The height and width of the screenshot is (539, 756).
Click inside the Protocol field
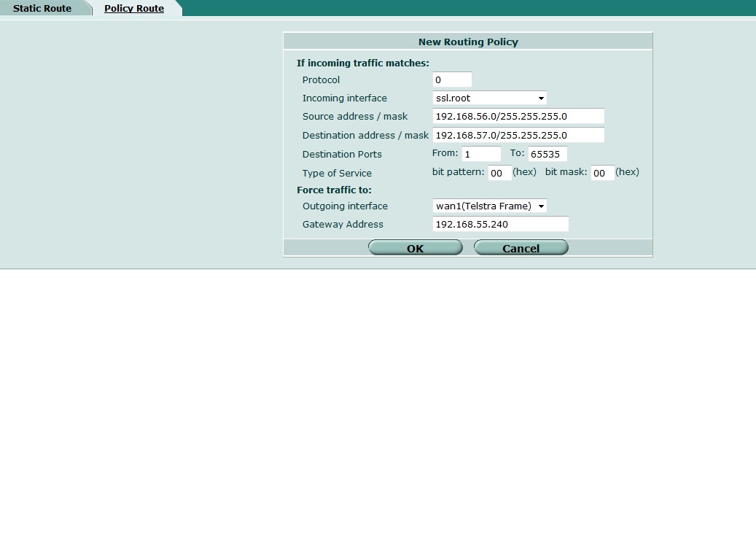(451, 80)
